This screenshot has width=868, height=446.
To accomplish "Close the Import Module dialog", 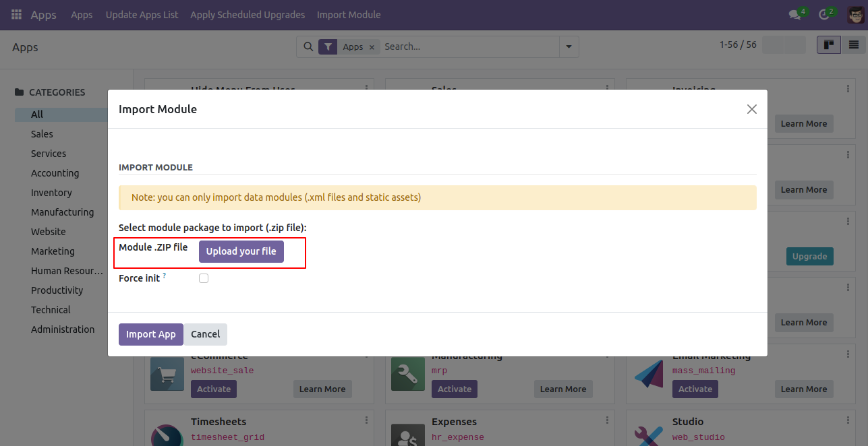I will pos(752,109).
